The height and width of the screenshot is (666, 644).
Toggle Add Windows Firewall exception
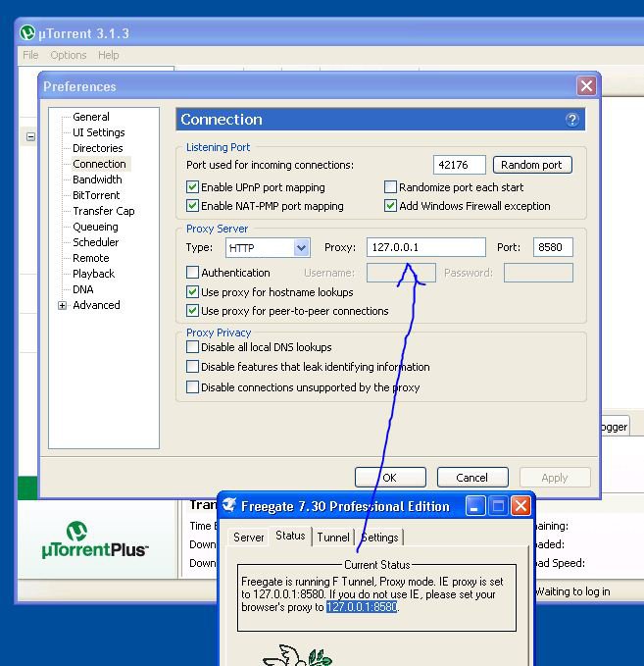tap(390, 206)
